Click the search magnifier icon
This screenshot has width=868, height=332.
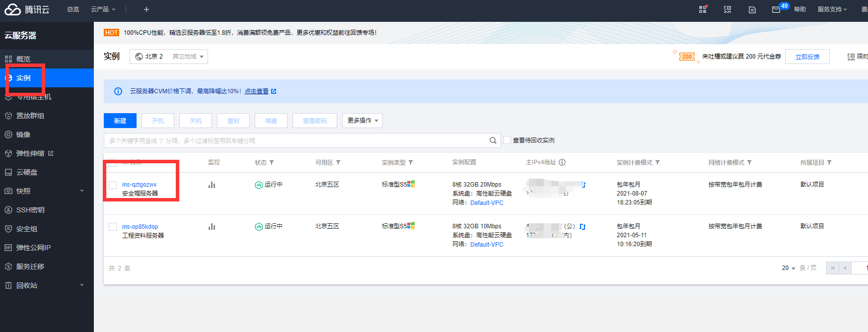(493, 140)
